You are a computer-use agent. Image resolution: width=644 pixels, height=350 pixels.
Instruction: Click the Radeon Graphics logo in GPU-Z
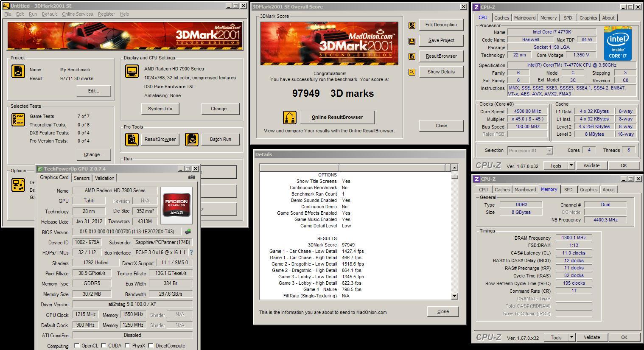[x=176, y=205]
